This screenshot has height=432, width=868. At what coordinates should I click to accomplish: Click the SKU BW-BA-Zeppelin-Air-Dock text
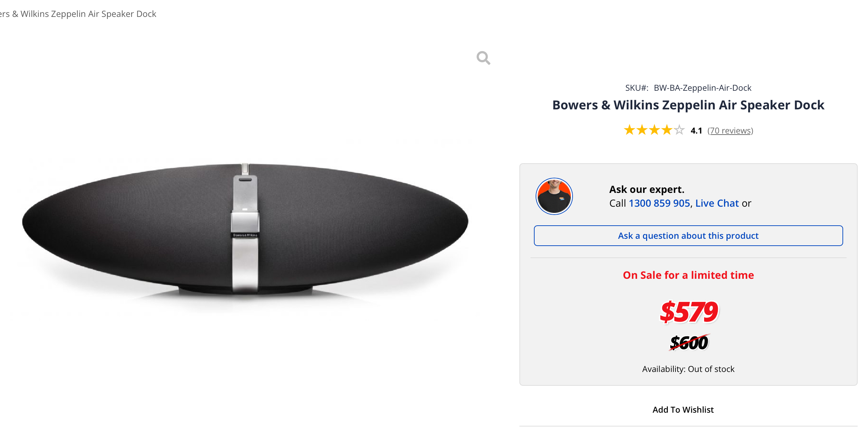(x=702, y=88)
